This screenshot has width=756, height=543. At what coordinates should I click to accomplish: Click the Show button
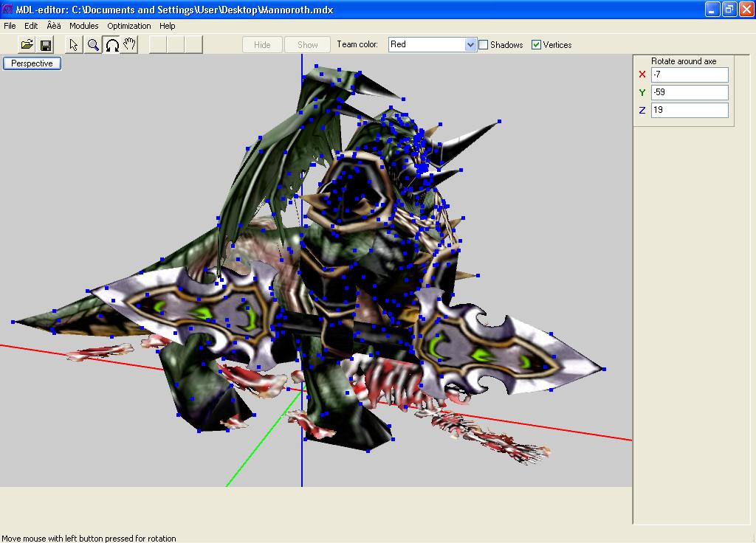[307, 45]
